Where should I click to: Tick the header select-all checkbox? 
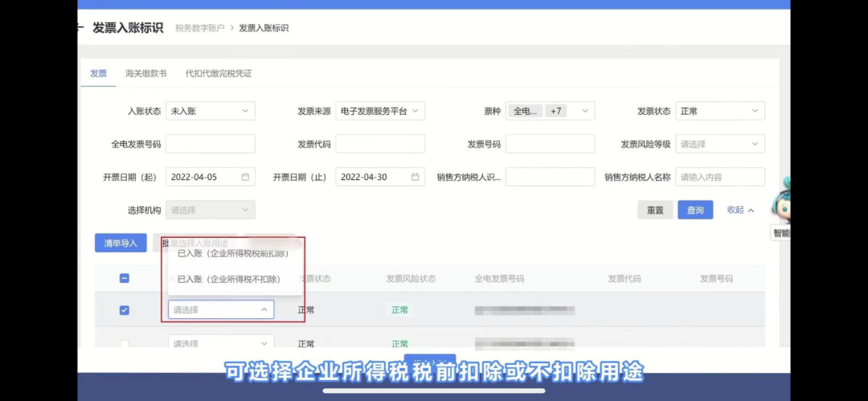[125, 279]
